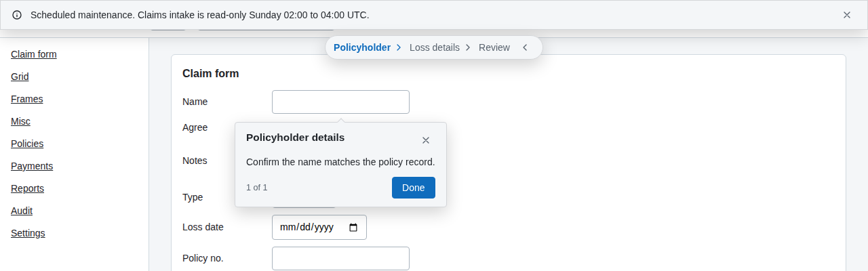Screen dimensions: 868x271
Task: Open the Grid sidebar link
Action: point(20,77)
